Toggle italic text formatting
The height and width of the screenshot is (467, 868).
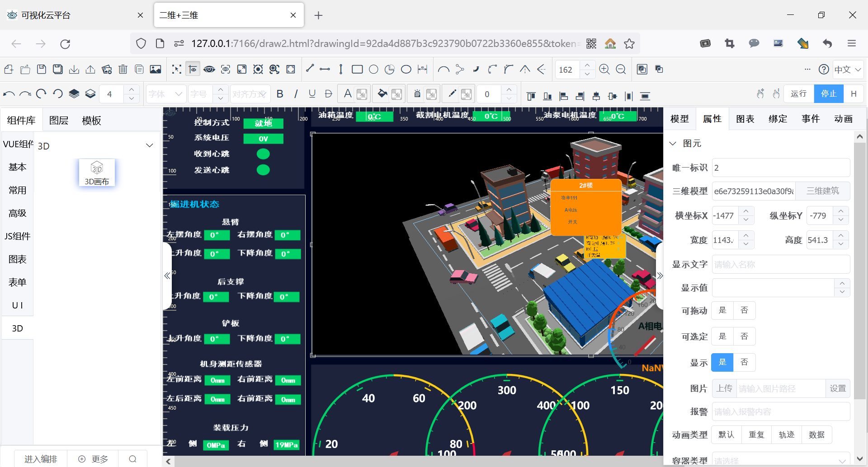point(296,94)
